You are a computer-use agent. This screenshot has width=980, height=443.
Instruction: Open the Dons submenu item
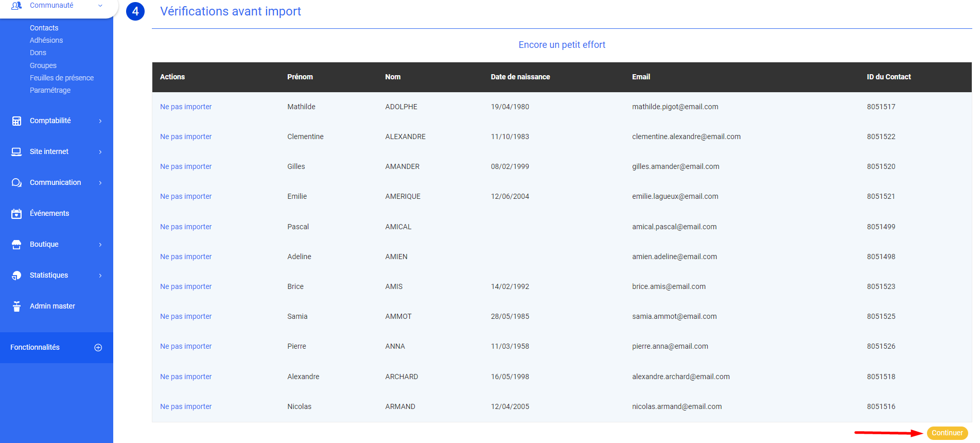[38, 53]
